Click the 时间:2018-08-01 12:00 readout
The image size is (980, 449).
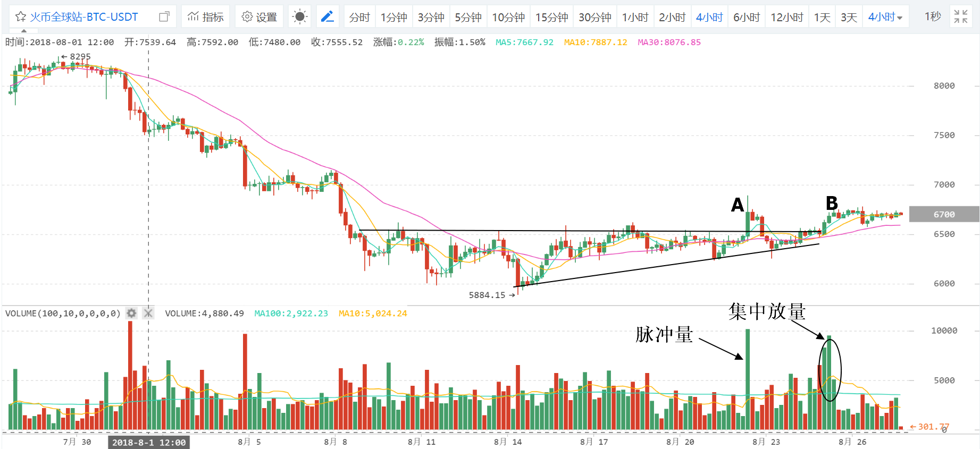click(x=60, y=42)
